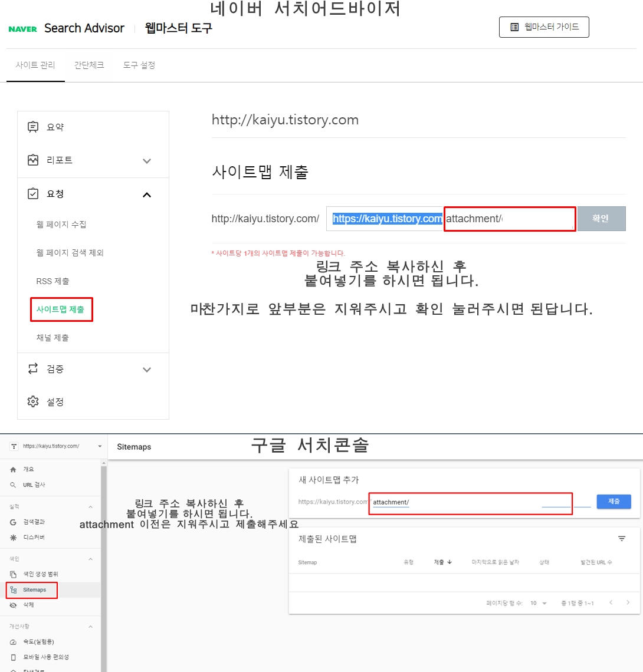Click the 요청 clipboard check icon
The image size is (643, 672).
33,194
